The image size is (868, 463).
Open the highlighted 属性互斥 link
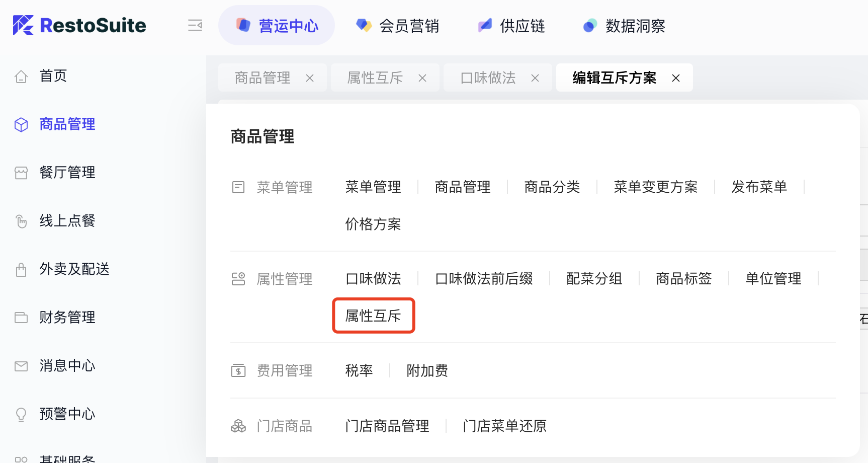(x=373, y=316)
